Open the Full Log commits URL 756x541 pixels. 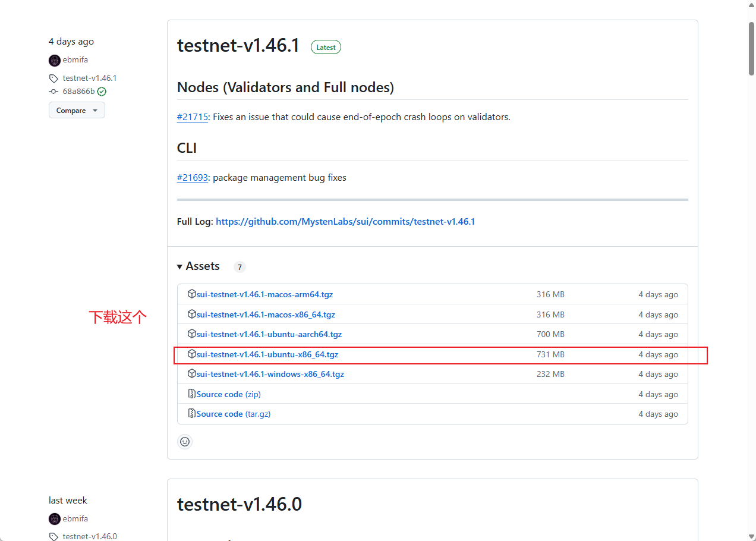[345, 222]
